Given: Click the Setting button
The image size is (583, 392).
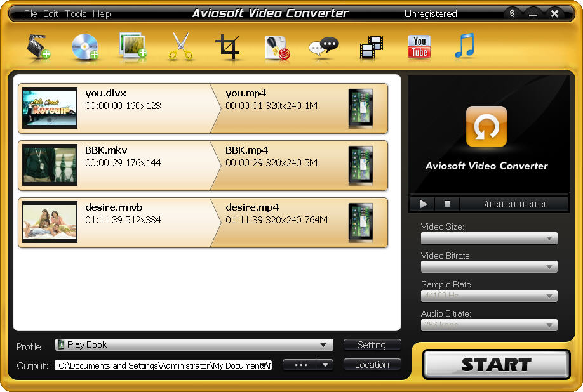Looking at the screenshot, I should point(372,345).
